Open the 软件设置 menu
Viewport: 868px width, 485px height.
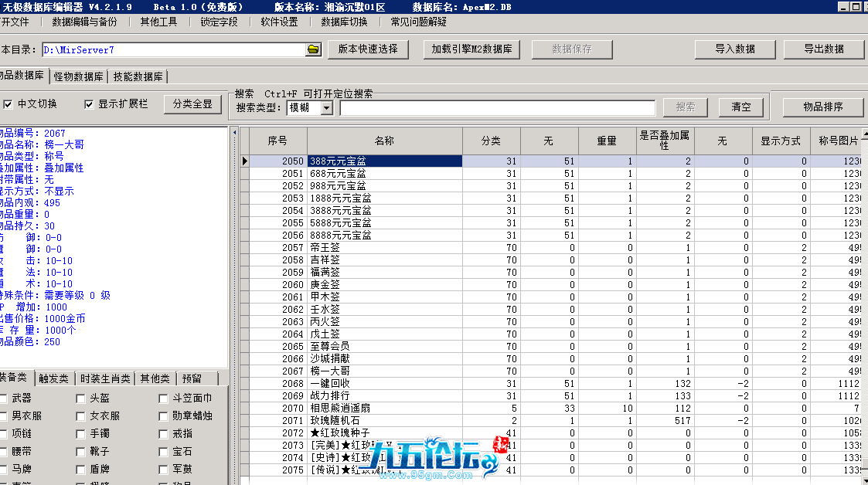[x=279, y=22]
